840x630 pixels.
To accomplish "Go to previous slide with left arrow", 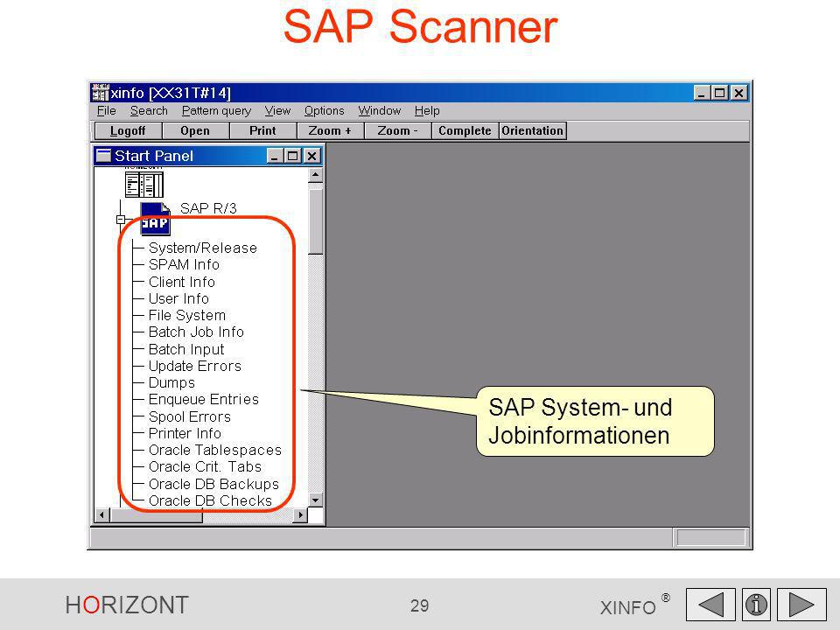I will pos(710,605).
